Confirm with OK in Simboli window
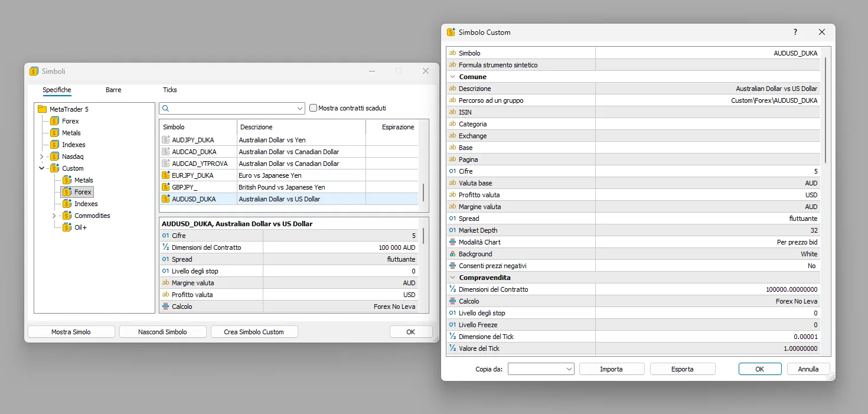The width and height of the screenshot is (868, 414). tap(411, 332)
